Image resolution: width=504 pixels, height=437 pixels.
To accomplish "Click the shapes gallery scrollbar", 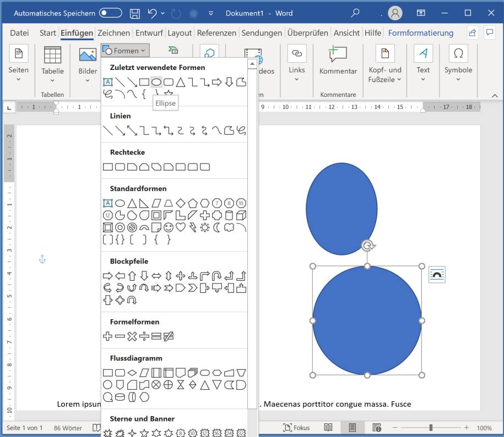I will click(x=253, y=220).
